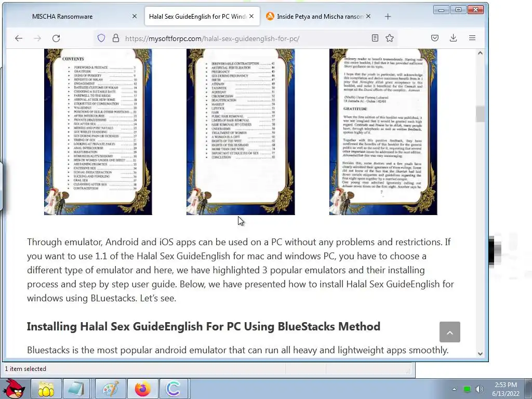Screen dimensions: 532x399
Task: Open the Firefox application menu
Action: pyautogui.click(x=472, y=38)
